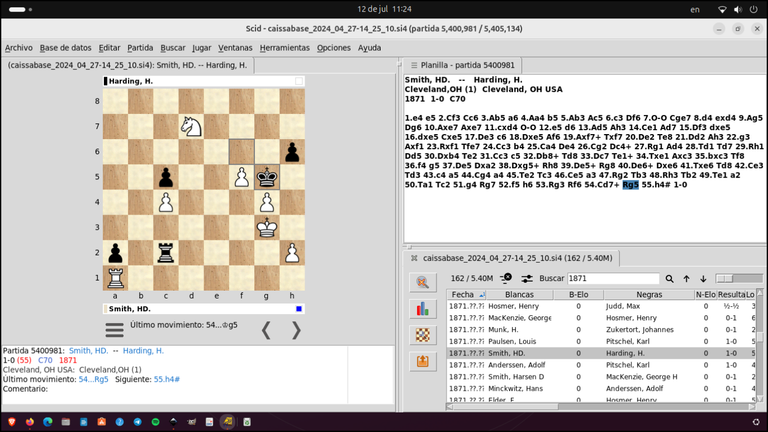Select the Munk, H. vs Zukertort row
Screen dimensions: 768x432
601,330
